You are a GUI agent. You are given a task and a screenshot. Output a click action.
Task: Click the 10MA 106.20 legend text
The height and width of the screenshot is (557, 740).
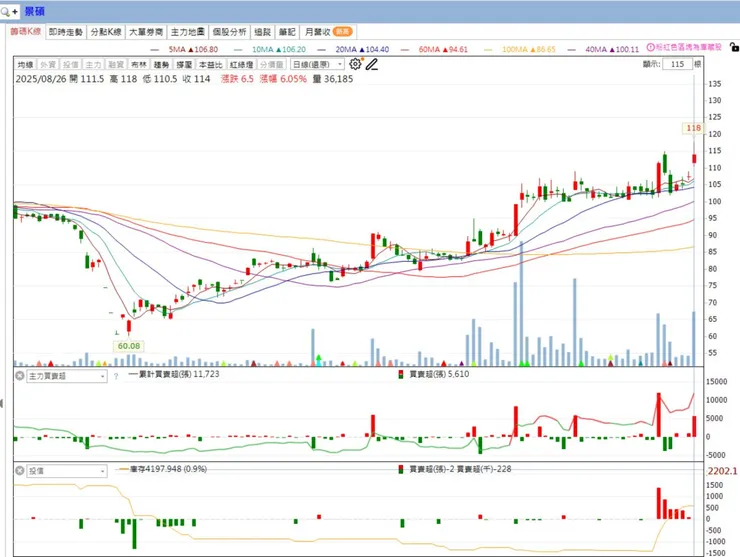[278, 50]
